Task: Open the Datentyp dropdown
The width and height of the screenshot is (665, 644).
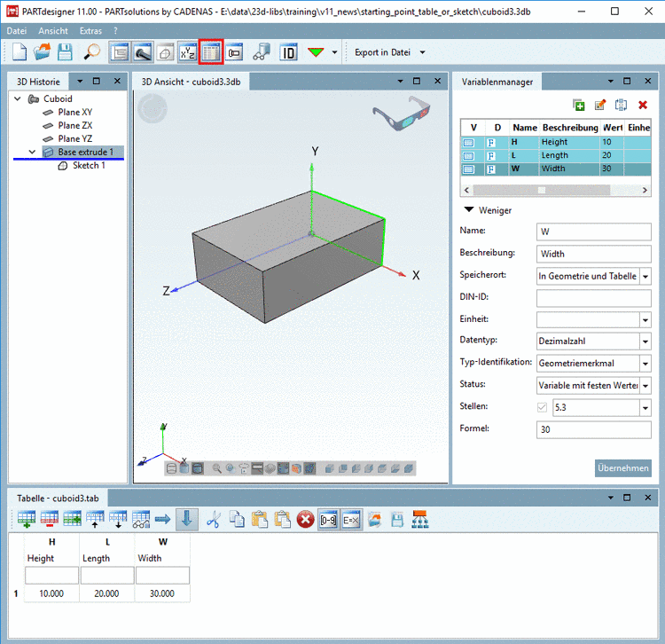Action: tap(594, 341)
